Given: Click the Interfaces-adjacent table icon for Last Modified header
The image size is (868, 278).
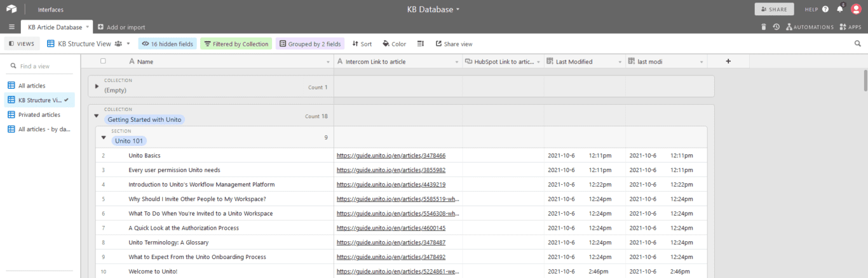Looking at the screenshot, I should pos(550,62).
